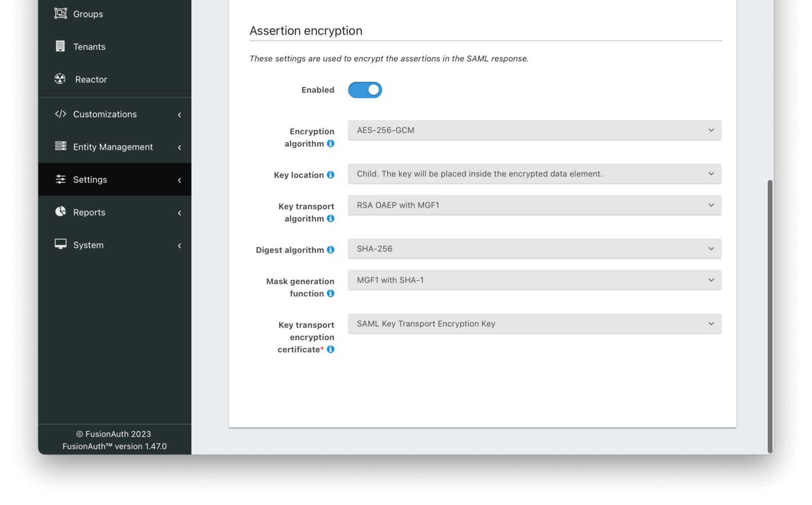Image resolution: width=812 pixels, height=505 pixels.
Task: Select the Entity Management icon
Action: 60,147
